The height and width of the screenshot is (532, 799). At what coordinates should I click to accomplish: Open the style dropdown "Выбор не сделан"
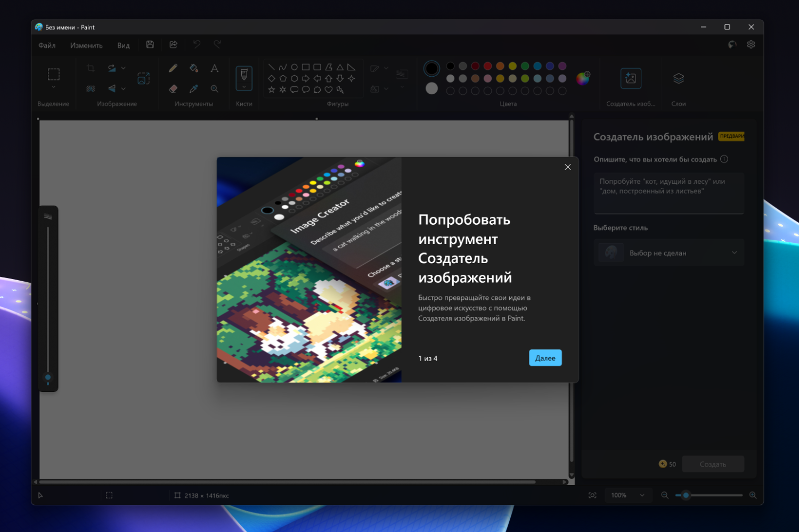(x=669, y=253)
